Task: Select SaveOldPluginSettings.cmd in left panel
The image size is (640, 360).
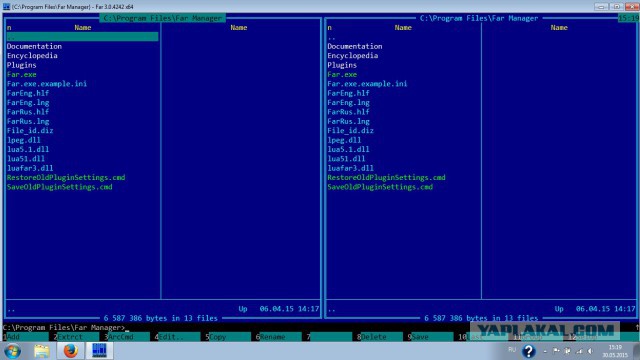Action: click(60, 187)
